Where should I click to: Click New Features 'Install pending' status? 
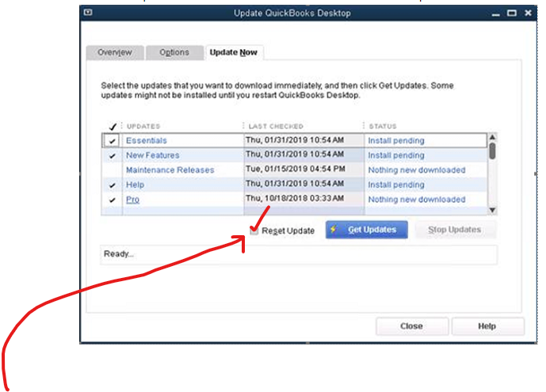coord(396,155)
